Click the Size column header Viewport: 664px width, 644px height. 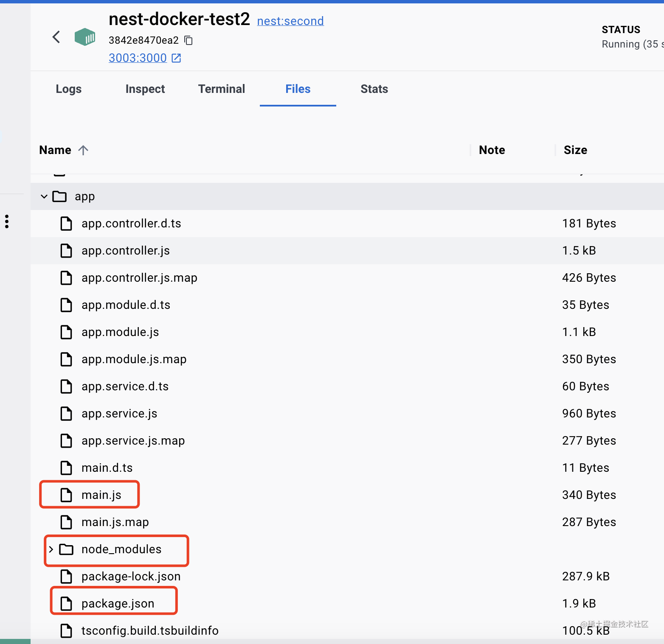[x=575, y=150]
